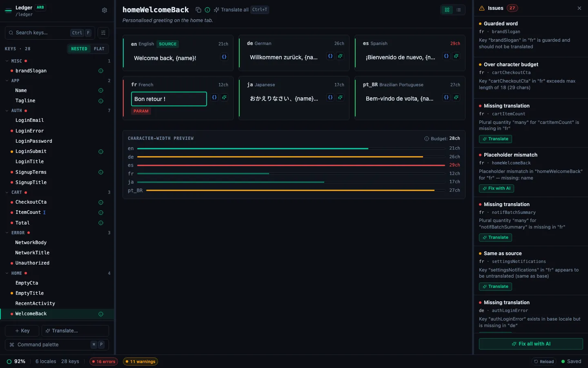Collapse the HOME group
Image resolution: width=588 pixels, height=368 pixels.
coord(7,273)
